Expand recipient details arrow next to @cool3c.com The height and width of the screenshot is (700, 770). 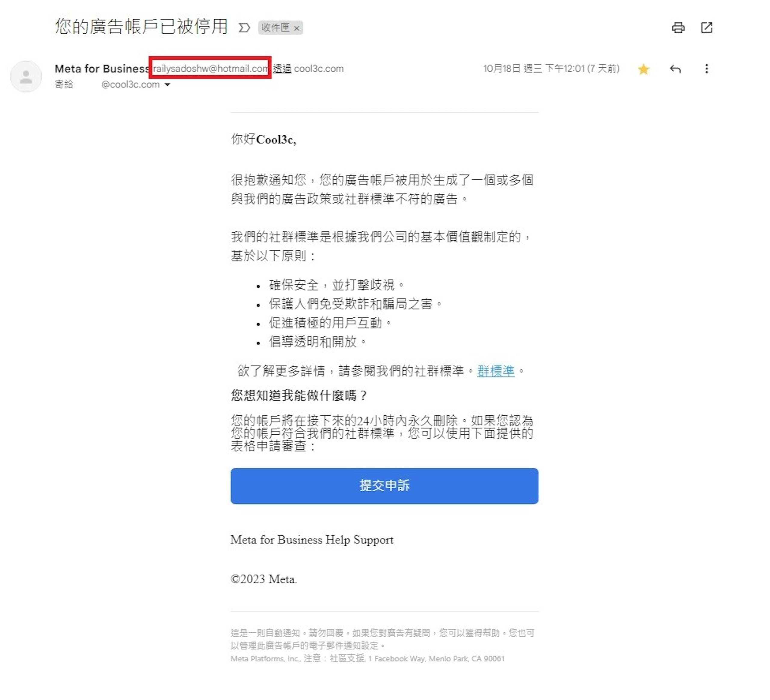point(167,85)
